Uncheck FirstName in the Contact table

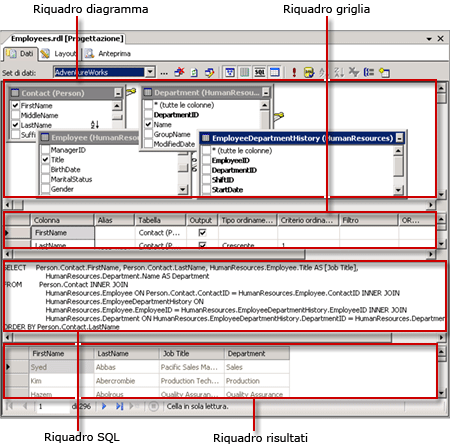[15, 105]
